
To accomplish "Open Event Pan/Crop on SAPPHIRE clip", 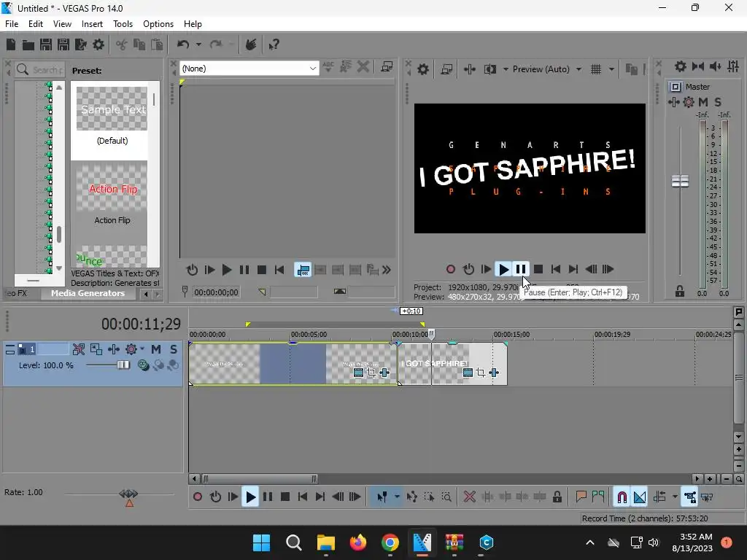I will pyautogui.click(x=481, y=373).
